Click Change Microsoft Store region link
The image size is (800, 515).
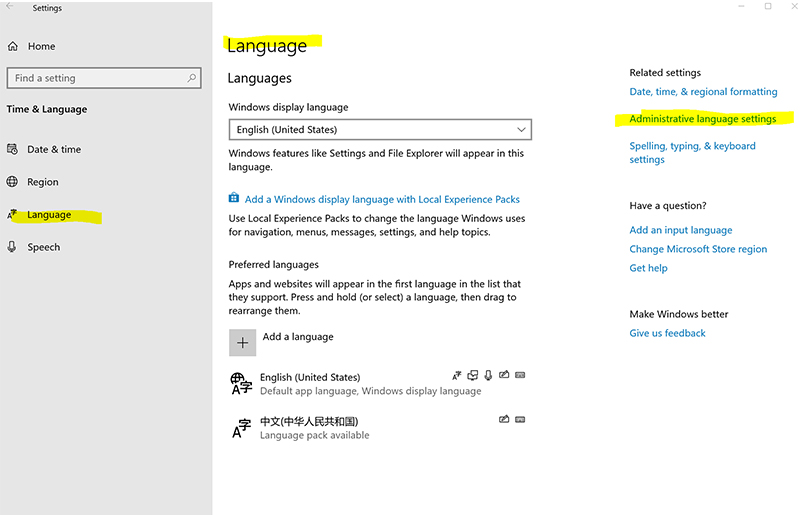(x=698, y=249)
